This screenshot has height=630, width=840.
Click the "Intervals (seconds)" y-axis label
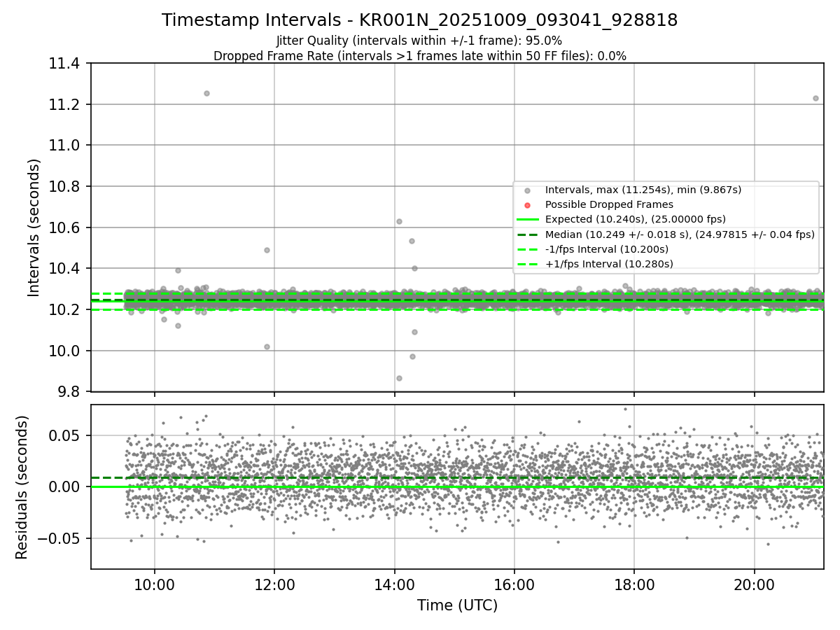pyautogui.click(x=34, y=227)
